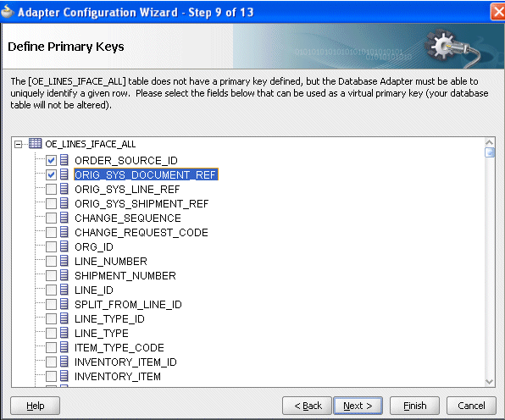Check the LINE_TYPE checkbox
This screenshot has width=505, height=420.
pyautogui.click(x=51, y=333)
